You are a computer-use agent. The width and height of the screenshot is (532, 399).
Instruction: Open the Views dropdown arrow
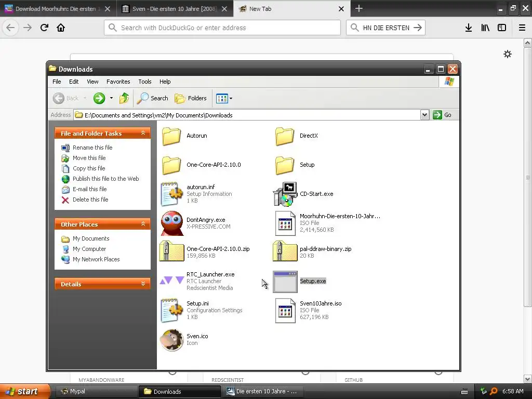pos(231,98)
